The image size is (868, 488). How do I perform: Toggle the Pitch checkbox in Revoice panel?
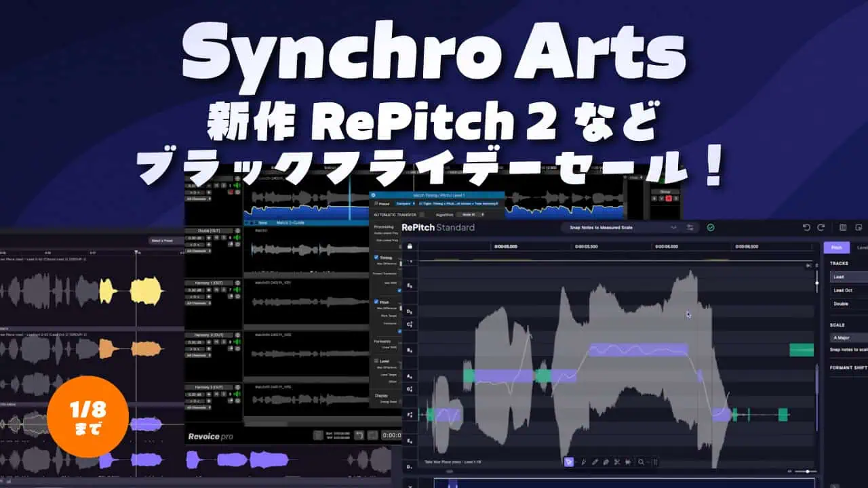377,302
